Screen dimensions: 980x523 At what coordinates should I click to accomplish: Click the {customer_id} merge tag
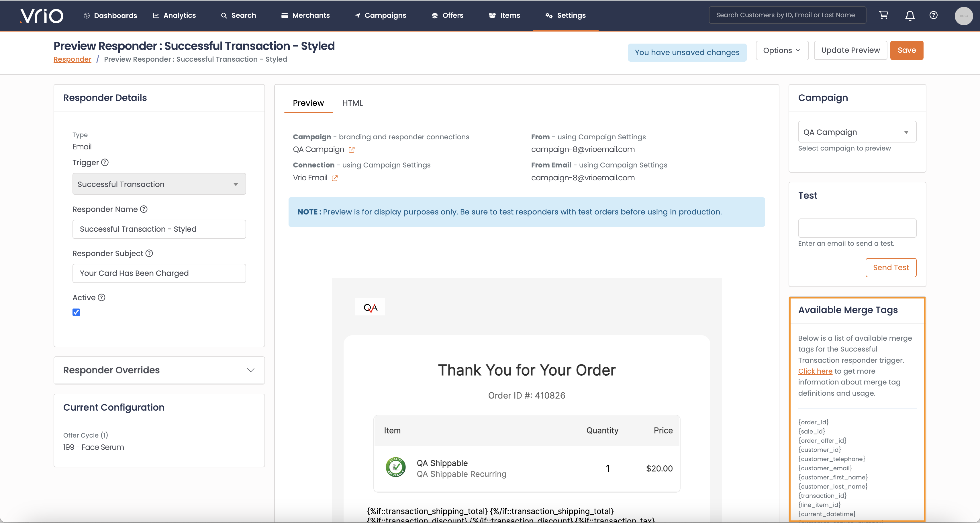(x=820, y=450)
